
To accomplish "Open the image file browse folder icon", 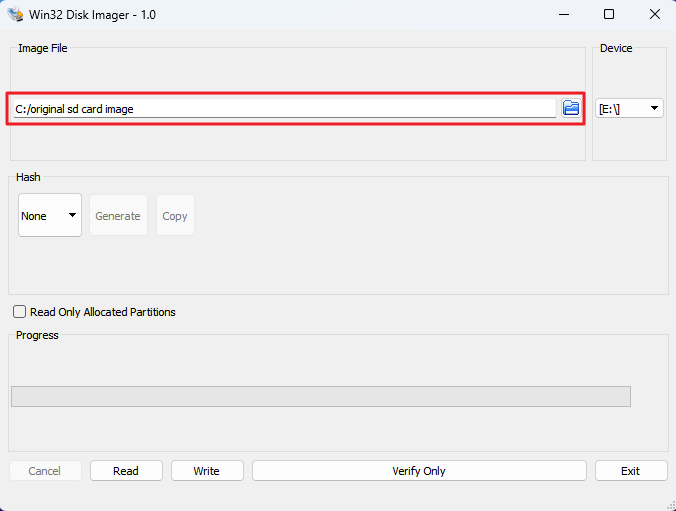I will (571, 108).
